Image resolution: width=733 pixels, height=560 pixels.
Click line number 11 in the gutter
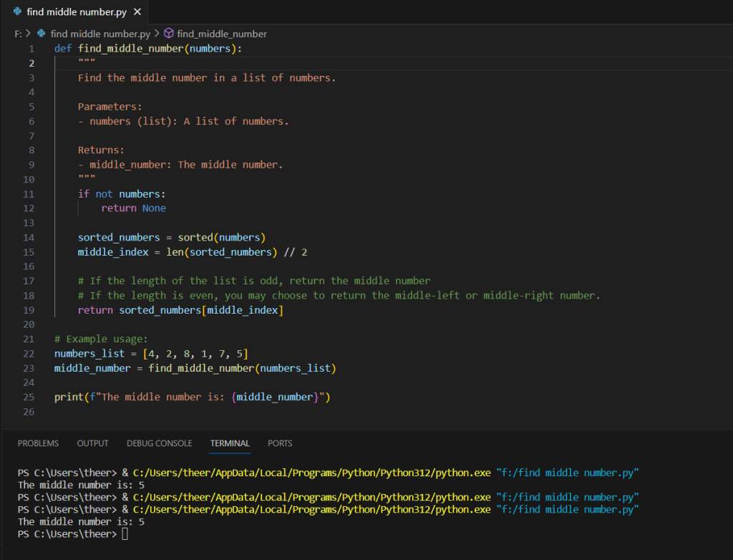click(29, 194)
